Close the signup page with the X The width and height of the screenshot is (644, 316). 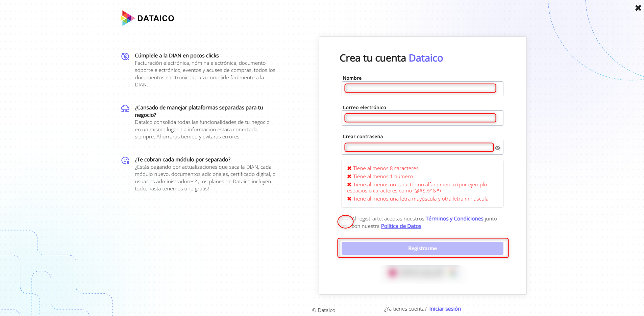[638, 8]
